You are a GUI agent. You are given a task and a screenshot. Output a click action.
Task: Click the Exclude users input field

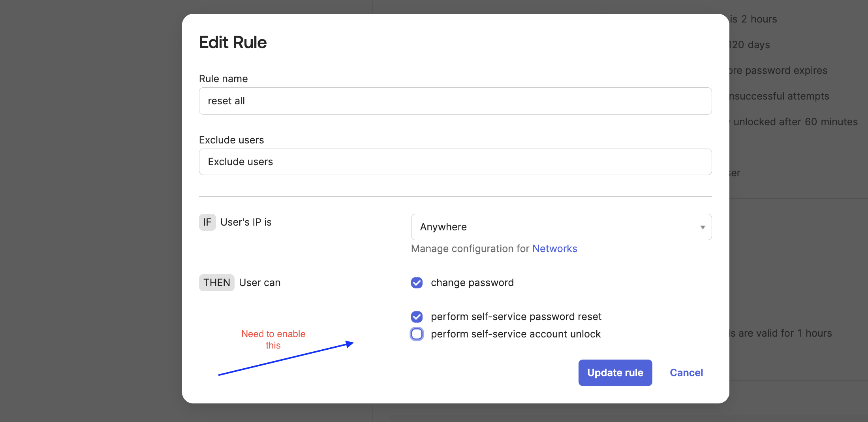coord(455,162)
